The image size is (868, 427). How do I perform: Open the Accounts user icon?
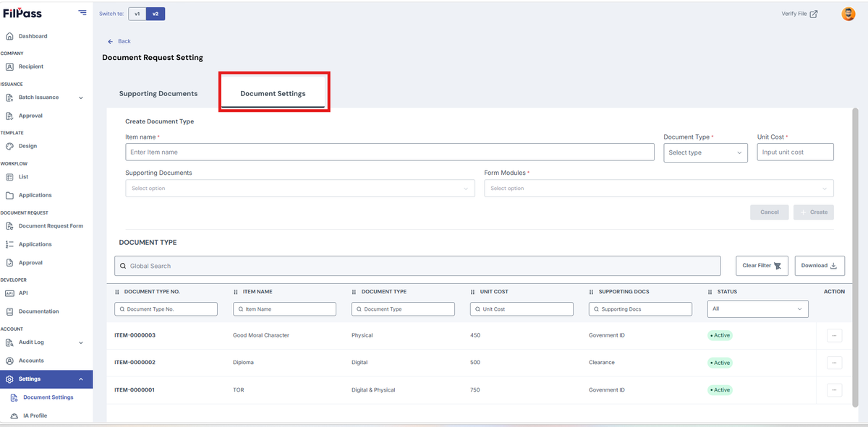[x=9, y=361]
